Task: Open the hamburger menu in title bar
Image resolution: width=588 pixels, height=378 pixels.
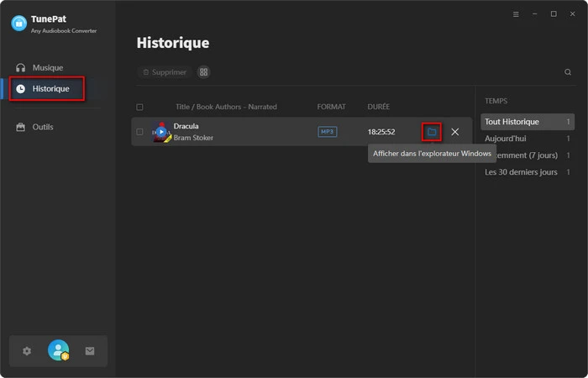Action: (516, 14)
